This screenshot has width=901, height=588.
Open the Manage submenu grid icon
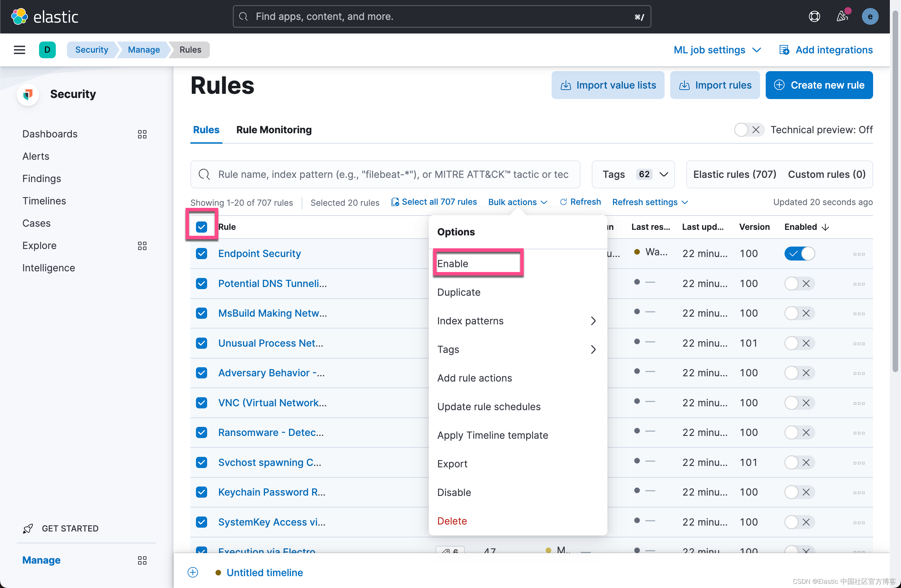142,560
